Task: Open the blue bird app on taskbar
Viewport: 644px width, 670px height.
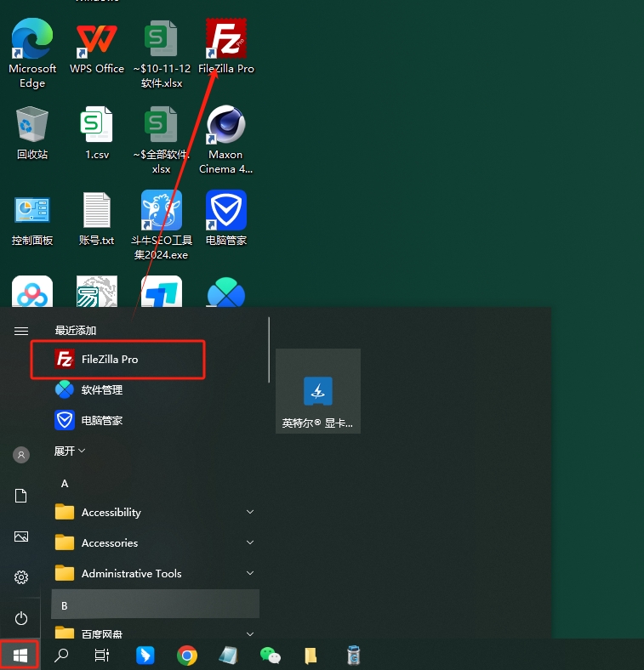Action: [145, 655]
